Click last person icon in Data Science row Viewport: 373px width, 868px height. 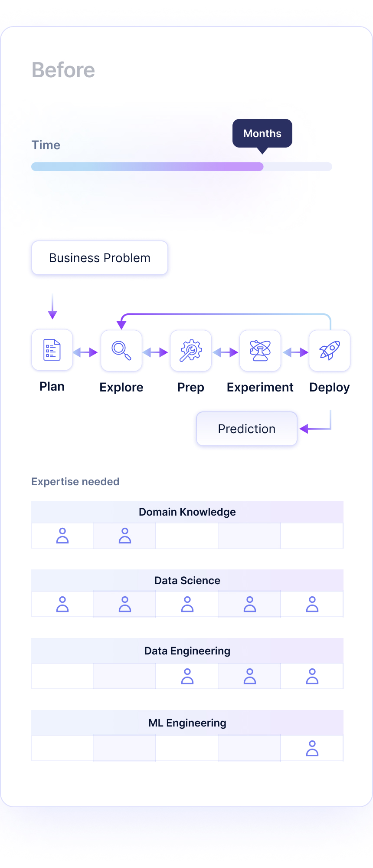312,604
